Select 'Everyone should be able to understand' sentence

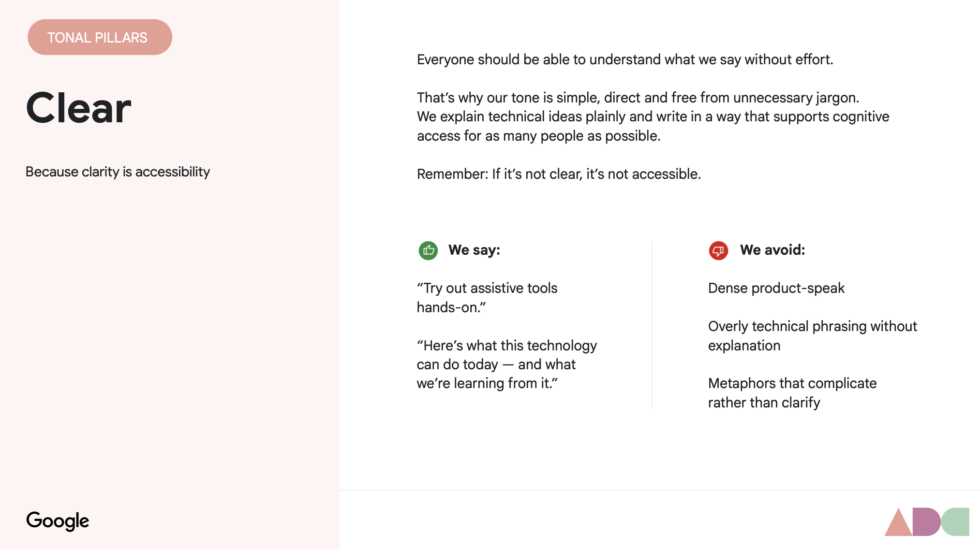[625, 59]
